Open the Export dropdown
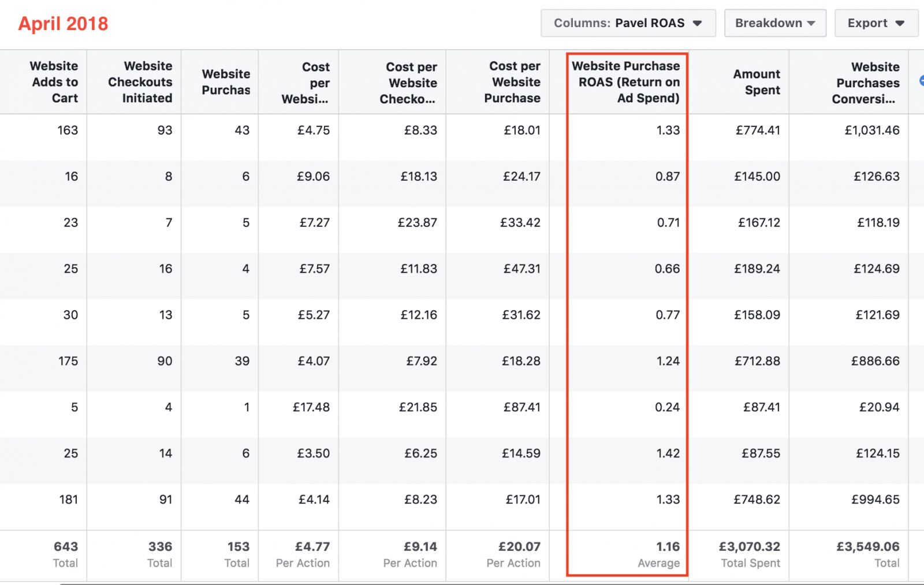The image size is (924, 585). tap(876, 23)
